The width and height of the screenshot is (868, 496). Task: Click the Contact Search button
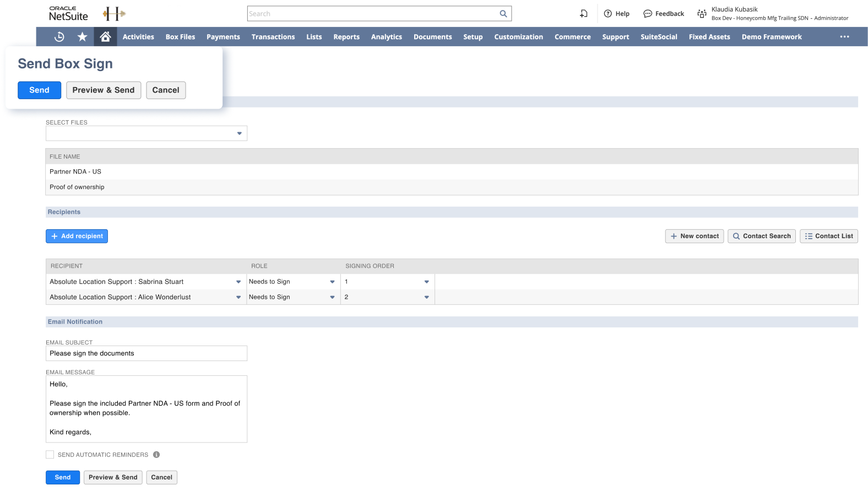click(x=761, y=236)
